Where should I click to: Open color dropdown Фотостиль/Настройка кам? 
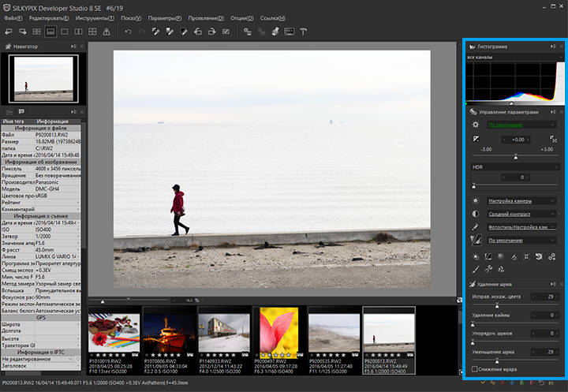click(x=521, y=227)
